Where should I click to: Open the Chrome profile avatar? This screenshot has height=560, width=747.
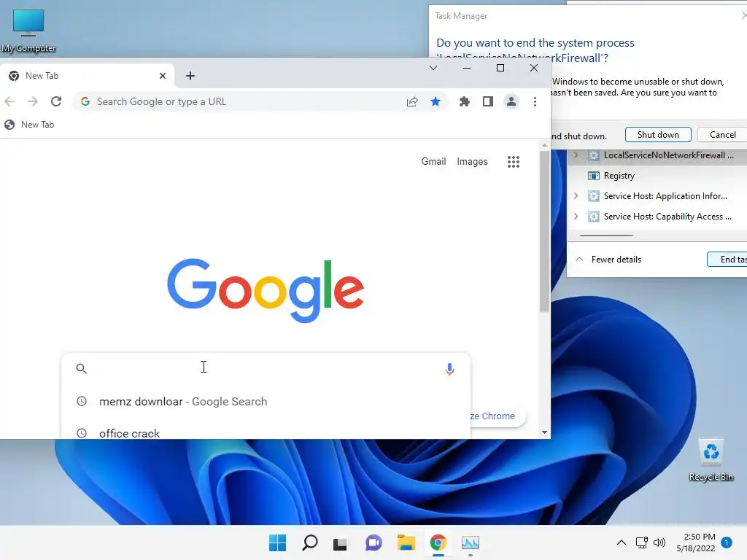(x=511, y=101)
